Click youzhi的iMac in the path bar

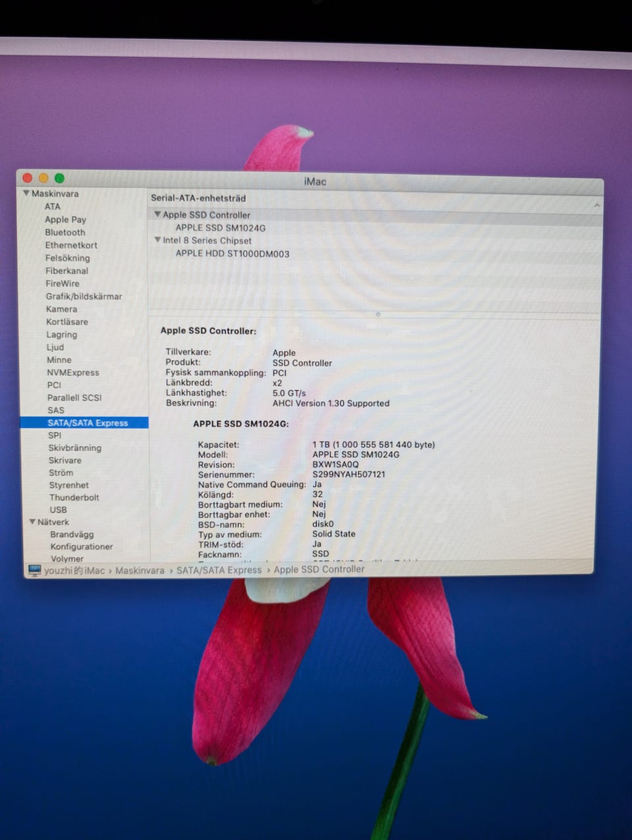click(74, 571)
